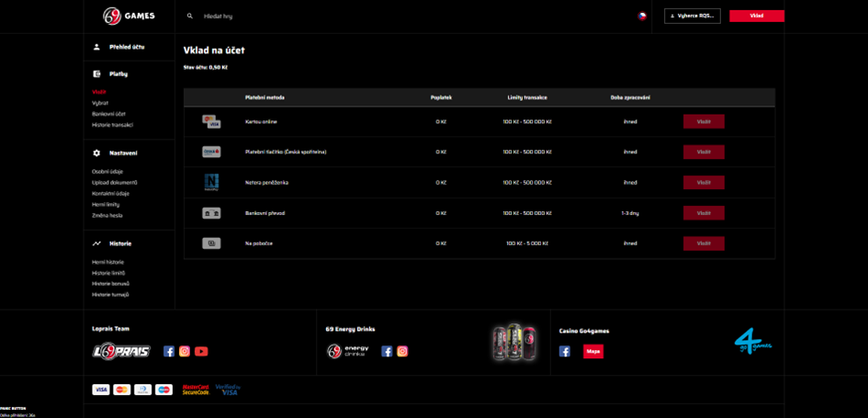Open the 'Historie' sidebar section
This screenshot has width=868, height=418.
pyautogui.click(x=120, y=243)
